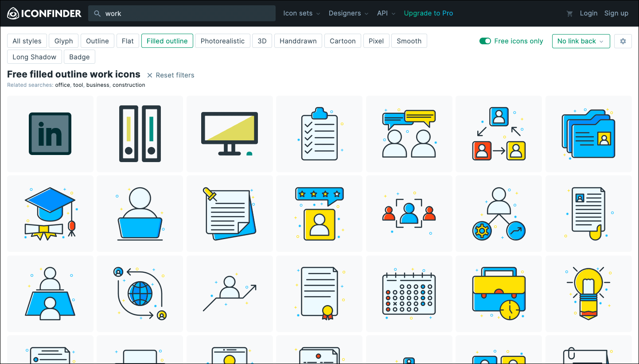Screen dimensions: 639x364
Task: Toggle the Flat style filter
Action: [x=128, y=41]
